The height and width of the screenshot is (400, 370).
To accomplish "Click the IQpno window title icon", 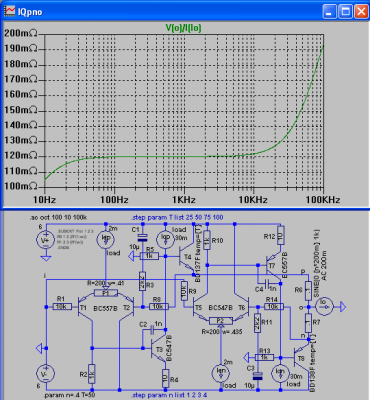I will pos(10,12).
